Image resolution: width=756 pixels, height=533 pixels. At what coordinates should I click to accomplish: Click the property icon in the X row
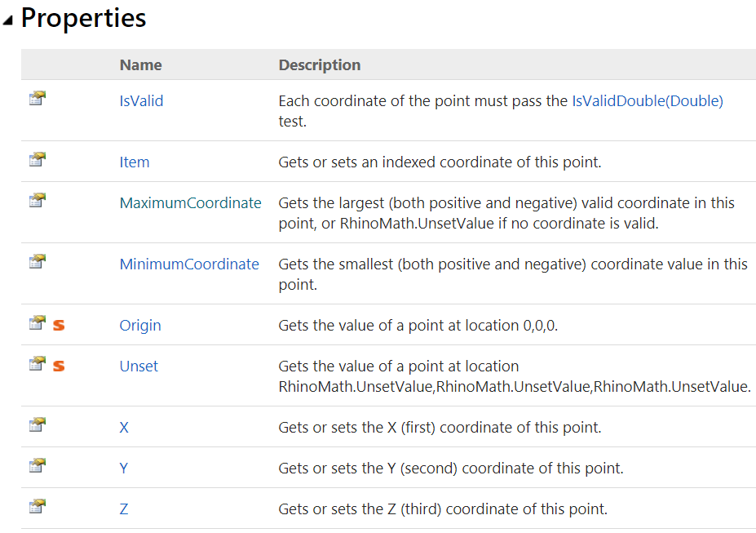pos(37,424)
